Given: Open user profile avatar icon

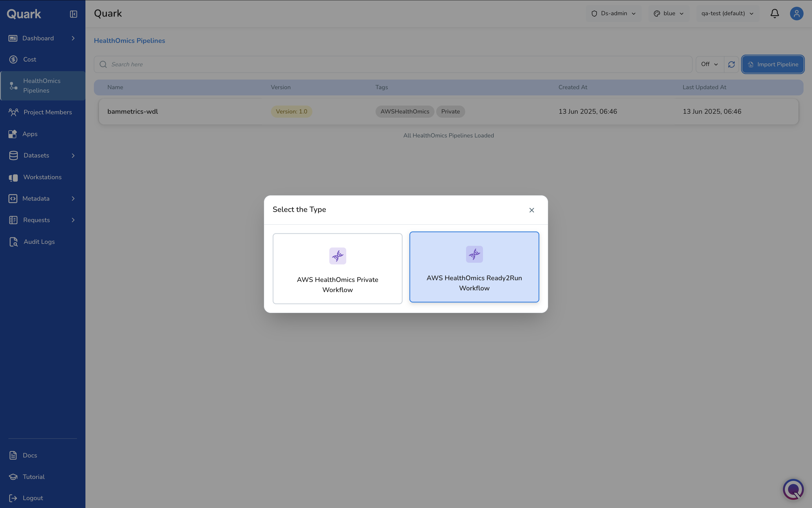Looking at the screenshot, I should 796,14.
